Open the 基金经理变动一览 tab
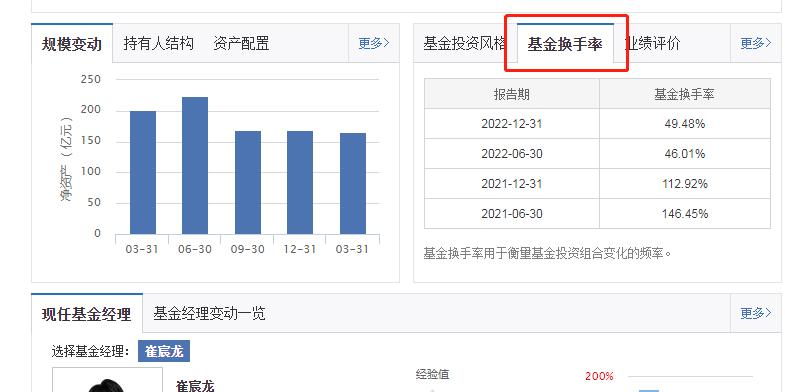The height and width of the screenshot is (392, 785). tap(209, 314)
